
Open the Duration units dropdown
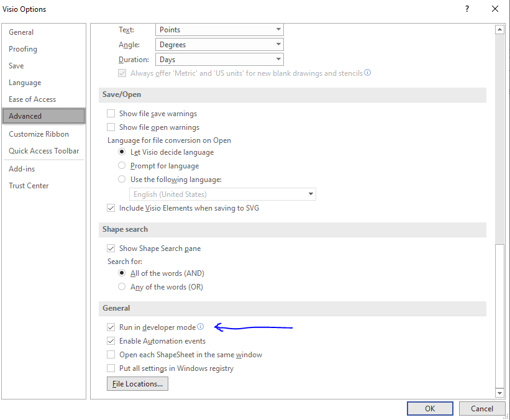point(219,60)
